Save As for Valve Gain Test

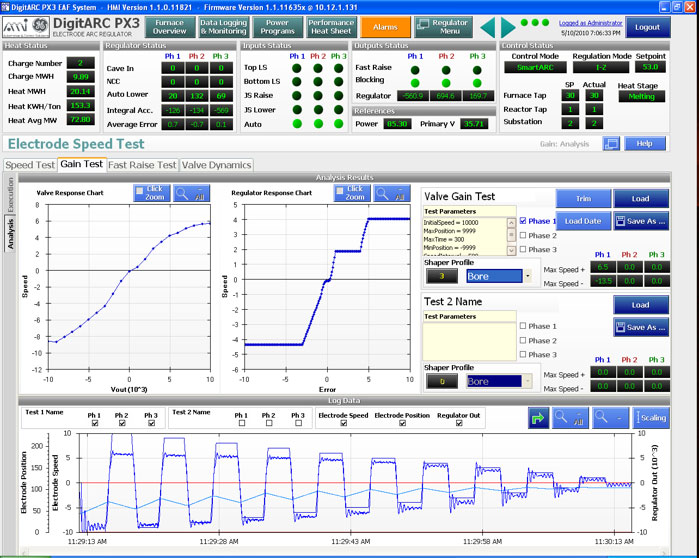click(641, 221)
